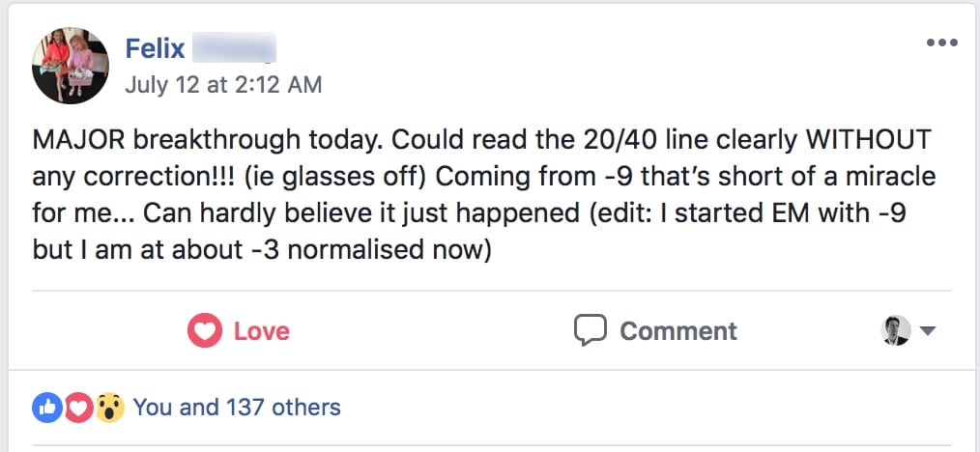Open the "July 12 at 2:12 AM" timestamp
Viewport: 980px width, 452px height.
click(x=223, y=85)
